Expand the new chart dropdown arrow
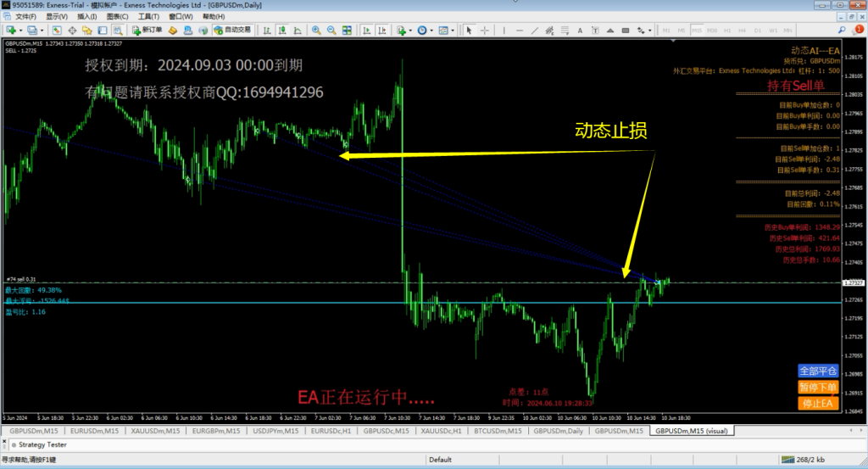 point(19,30)
